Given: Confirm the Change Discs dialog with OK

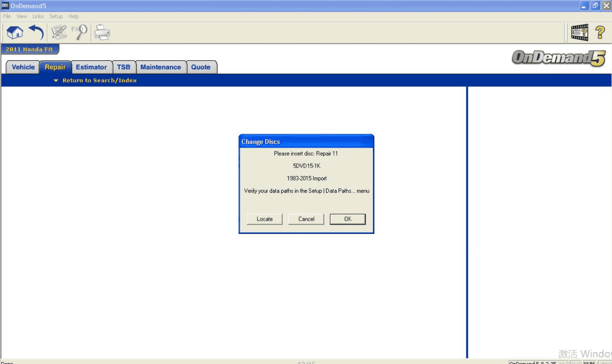Looking at the screenshot, I should click(x=348, y=219).
